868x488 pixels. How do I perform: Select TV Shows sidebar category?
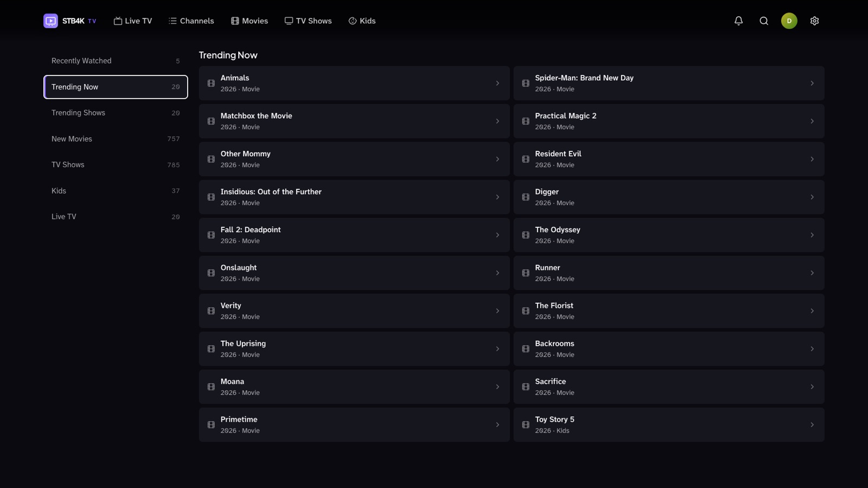click(116, 165)
